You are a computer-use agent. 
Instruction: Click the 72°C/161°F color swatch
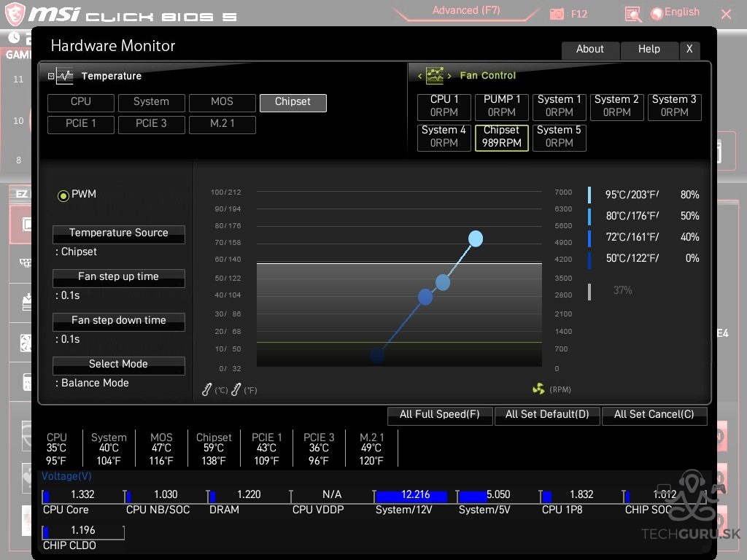point(589,238)
